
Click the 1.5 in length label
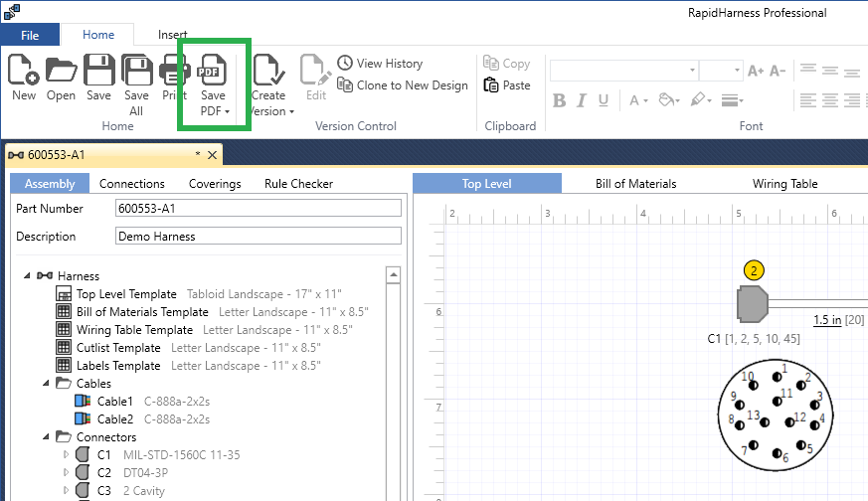point(827,319)
